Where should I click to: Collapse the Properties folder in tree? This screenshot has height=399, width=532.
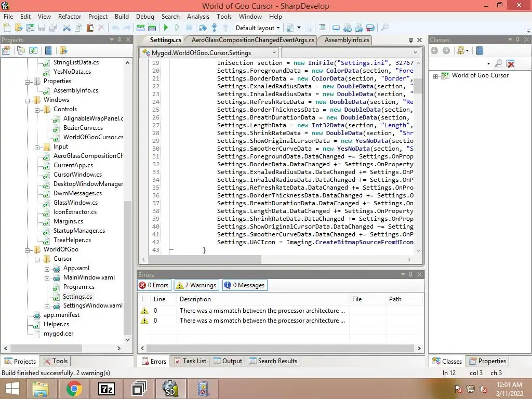(28, 82)
